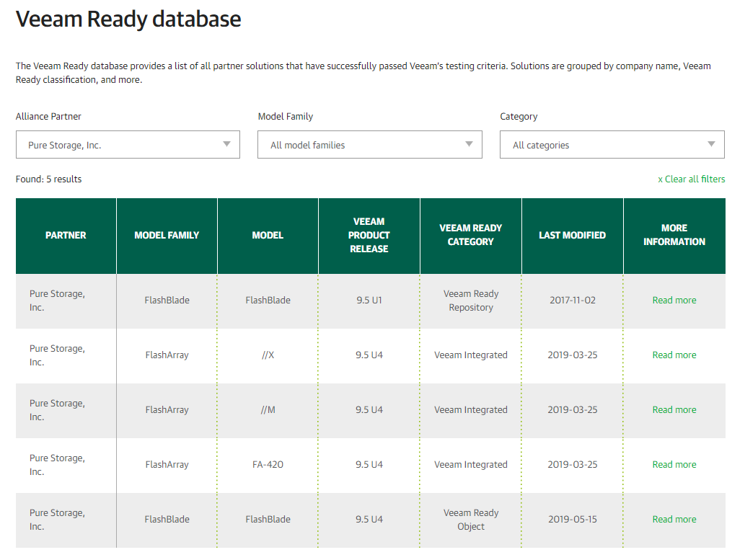Click the MODEL column header
This screenshot has width=745, height=560.
point(268,236)
